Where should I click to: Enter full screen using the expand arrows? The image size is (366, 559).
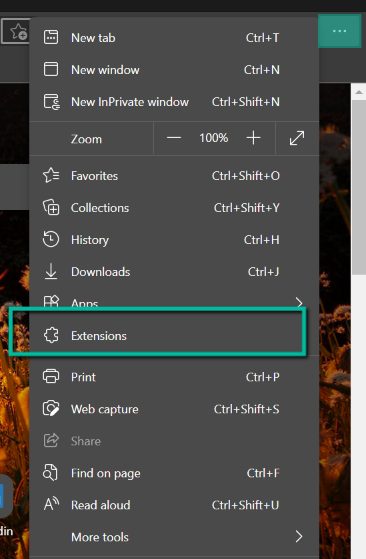pos(297,138)
